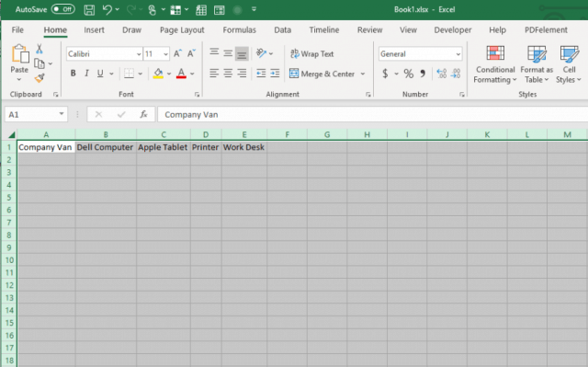
Task: Toggle Italic formatting
Action: [x=86, y=74]
